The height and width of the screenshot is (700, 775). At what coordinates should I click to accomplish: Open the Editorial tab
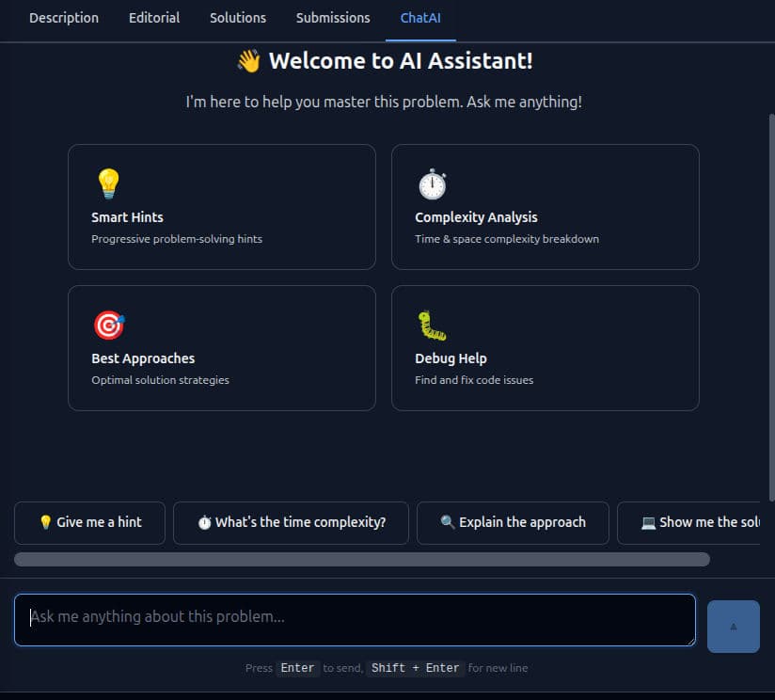pos(153,18)
